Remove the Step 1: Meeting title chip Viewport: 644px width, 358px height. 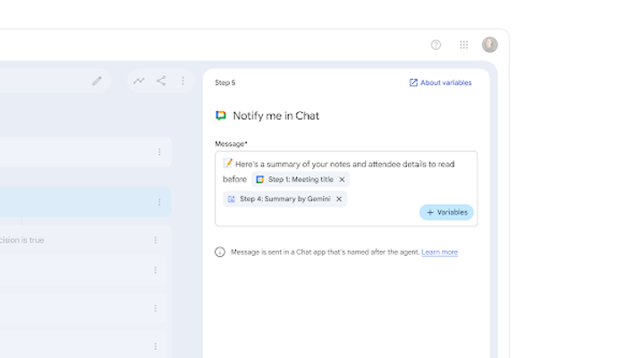click(342, 180)
